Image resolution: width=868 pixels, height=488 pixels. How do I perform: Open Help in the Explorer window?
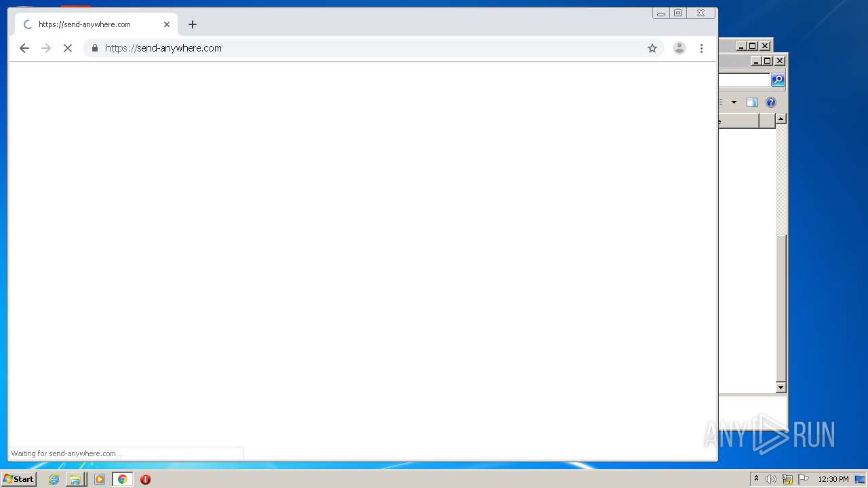[771, 102]
